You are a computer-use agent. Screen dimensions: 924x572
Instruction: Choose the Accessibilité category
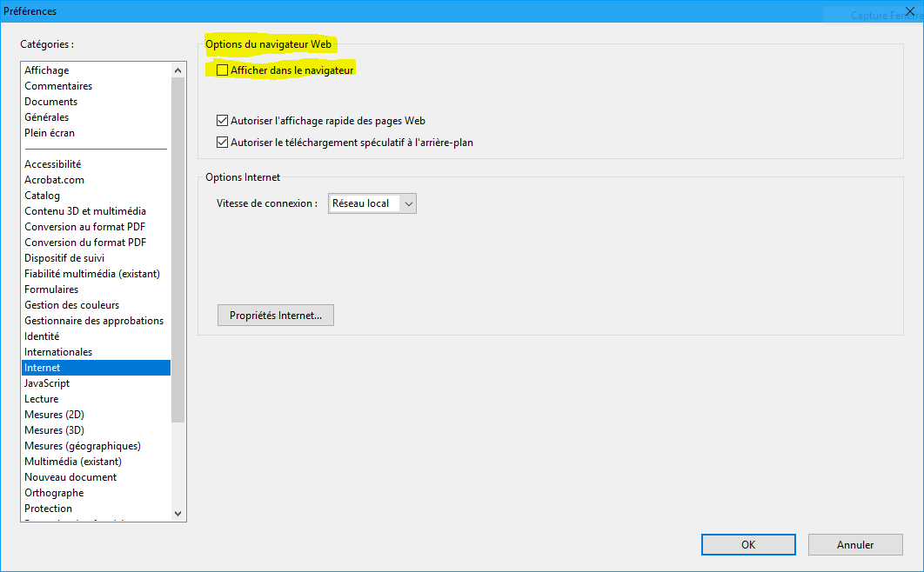[x=52, y=164]
